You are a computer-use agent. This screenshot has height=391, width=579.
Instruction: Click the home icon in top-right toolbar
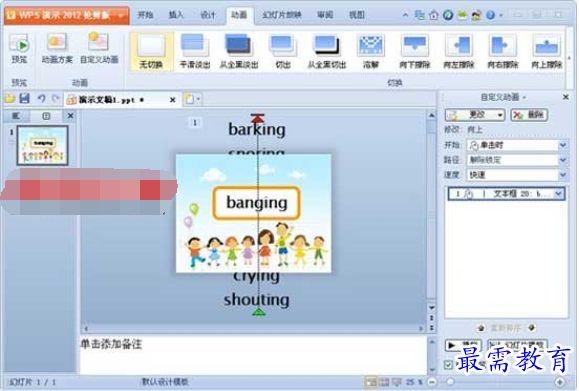pyautogui.click(x=434, y=15)
